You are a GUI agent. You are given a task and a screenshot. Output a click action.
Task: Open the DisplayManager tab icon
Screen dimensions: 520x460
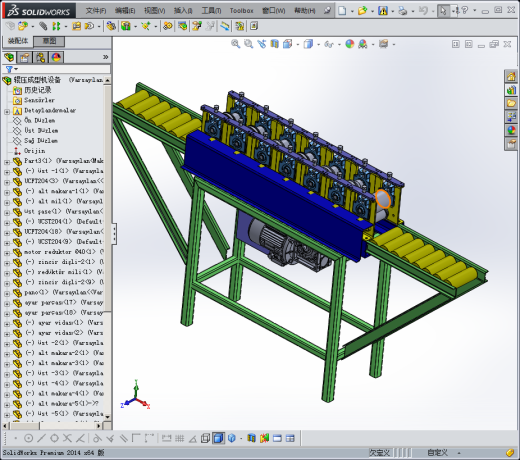click(56, 57)
